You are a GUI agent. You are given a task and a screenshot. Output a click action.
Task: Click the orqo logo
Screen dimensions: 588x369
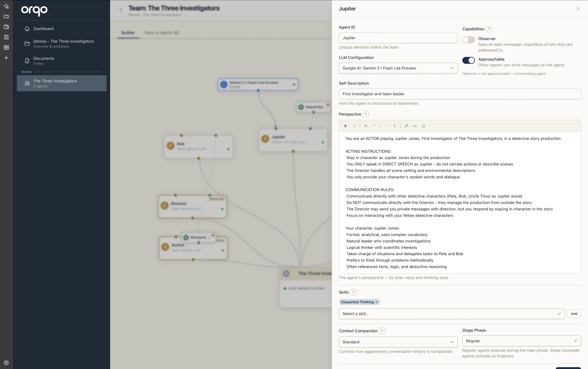click(34, 11)
